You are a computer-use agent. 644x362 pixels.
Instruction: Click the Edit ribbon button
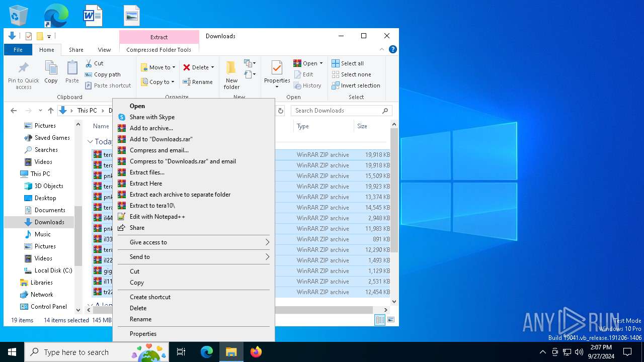(303, 74)
